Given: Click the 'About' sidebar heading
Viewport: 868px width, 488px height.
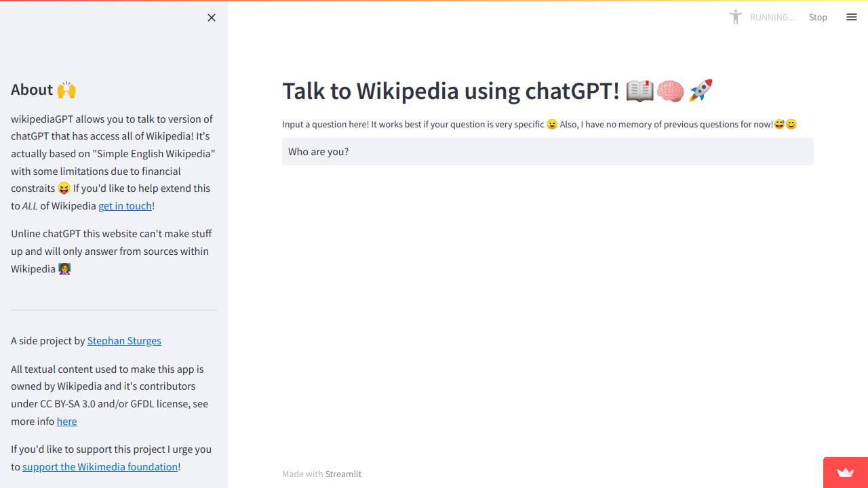Looking at the screenshot, I should 43,89.
